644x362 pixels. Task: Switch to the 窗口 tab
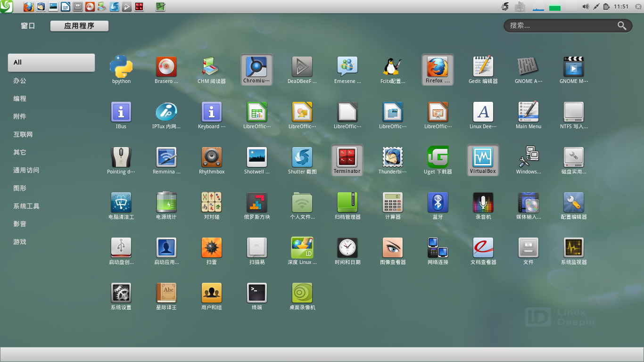pyautogui.click(x=28, y=26)
